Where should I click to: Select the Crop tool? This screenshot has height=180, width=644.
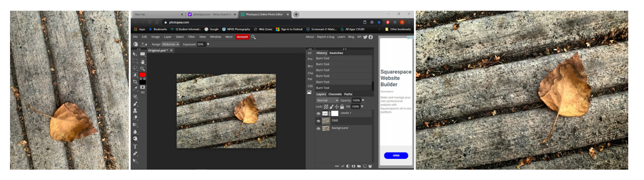tap(135, 82)
